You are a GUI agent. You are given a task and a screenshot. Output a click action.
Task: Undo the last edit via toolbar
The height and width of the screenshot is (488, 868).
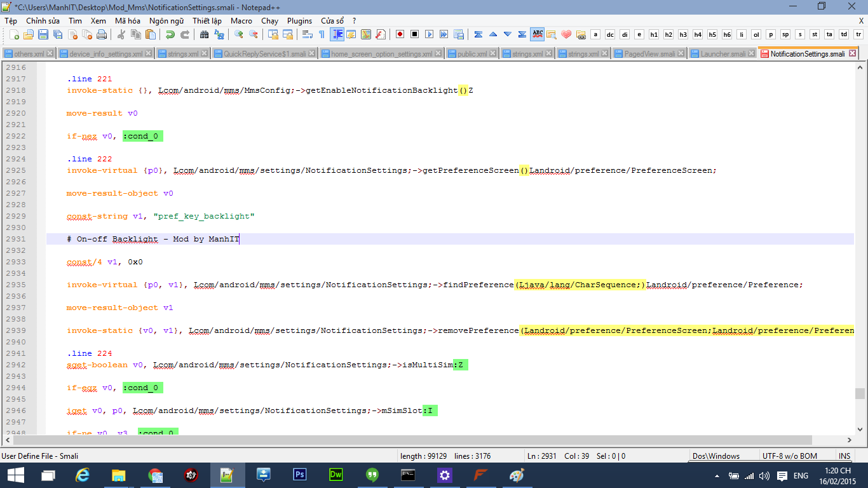coord(170,34)
